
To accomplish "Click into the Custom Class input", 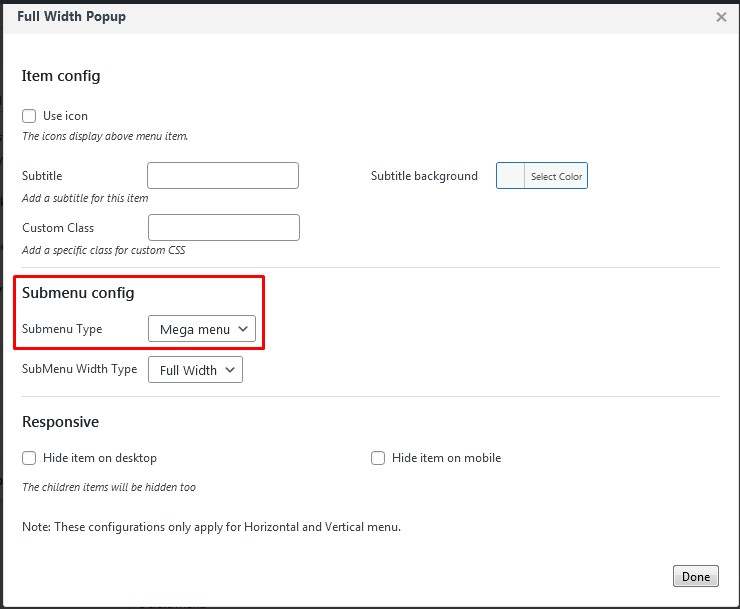I will point(223,228).
